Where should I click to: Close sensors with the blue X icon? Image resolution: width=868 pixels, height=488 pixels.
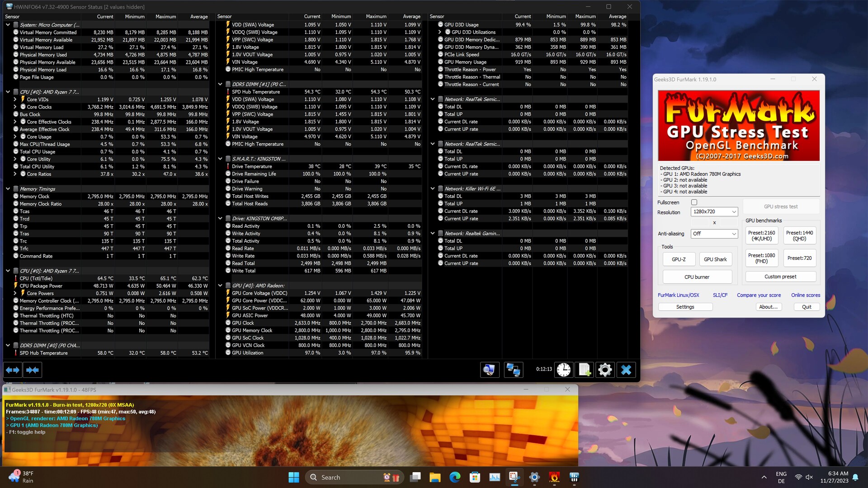[x=626, y=370]
